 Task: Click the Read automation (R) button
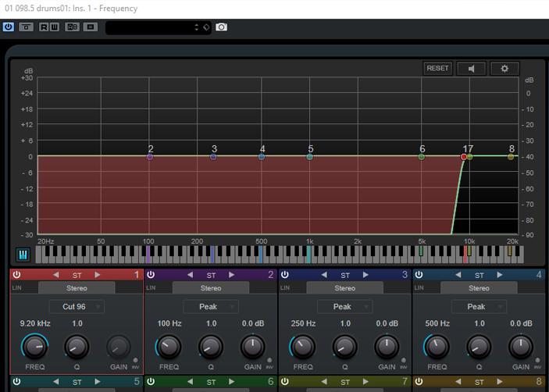click(44, 27)
